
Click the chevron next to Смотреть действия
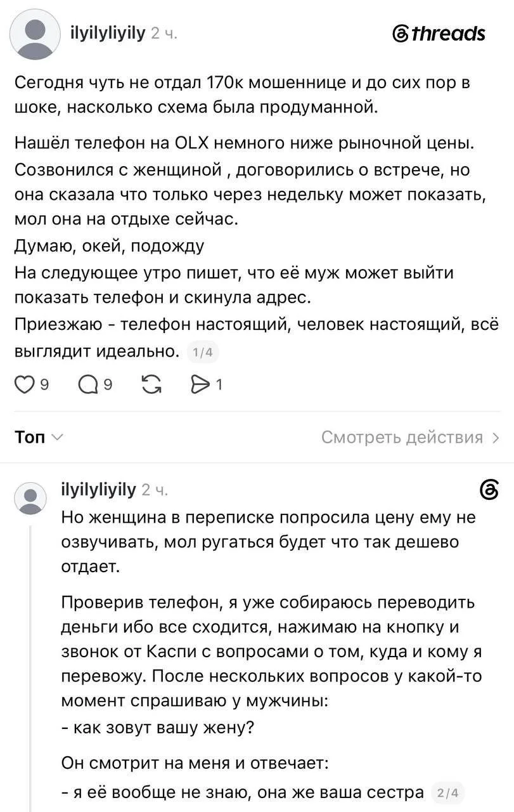pos(495,437)
